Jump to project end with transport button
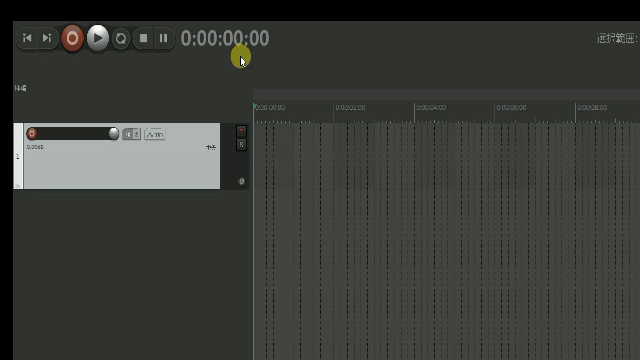This screenshot has height=360, width=640. click(x=47, y=38)
